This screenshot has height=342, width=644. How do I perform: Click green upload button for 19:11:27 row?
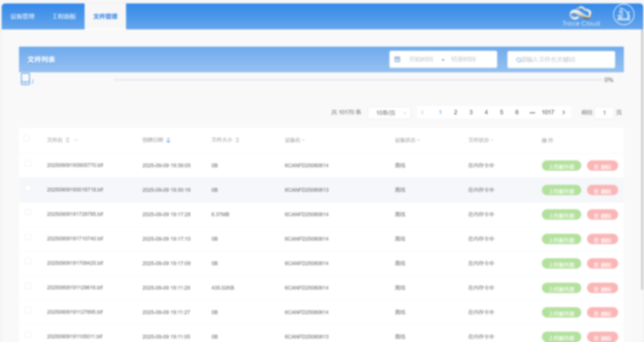point(561,312)
